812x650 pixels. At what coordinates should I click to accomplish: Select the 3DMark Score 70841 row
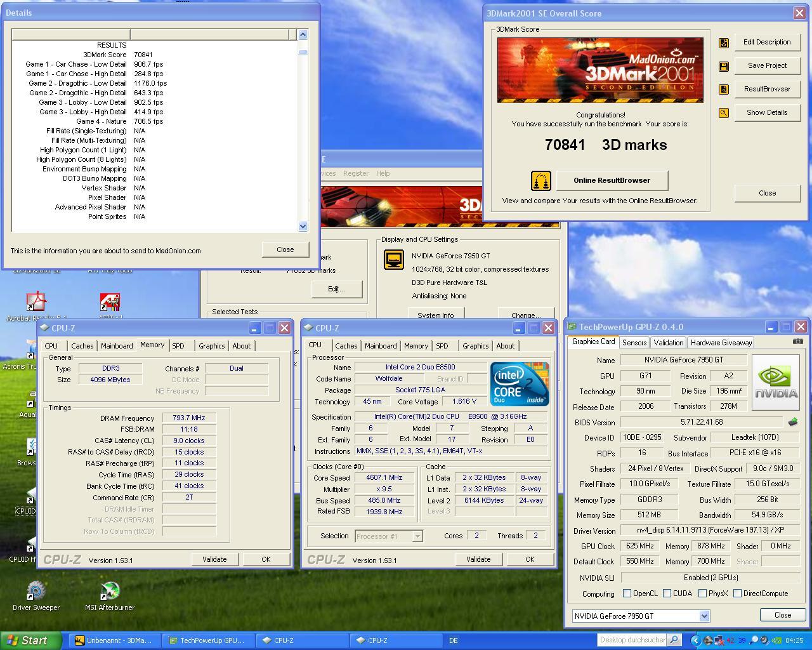click(155, 55)
